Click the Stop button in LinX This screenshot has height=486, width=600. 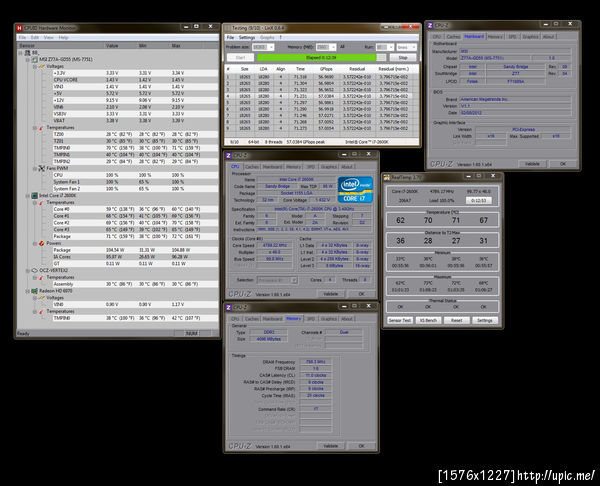click(403, 57)
